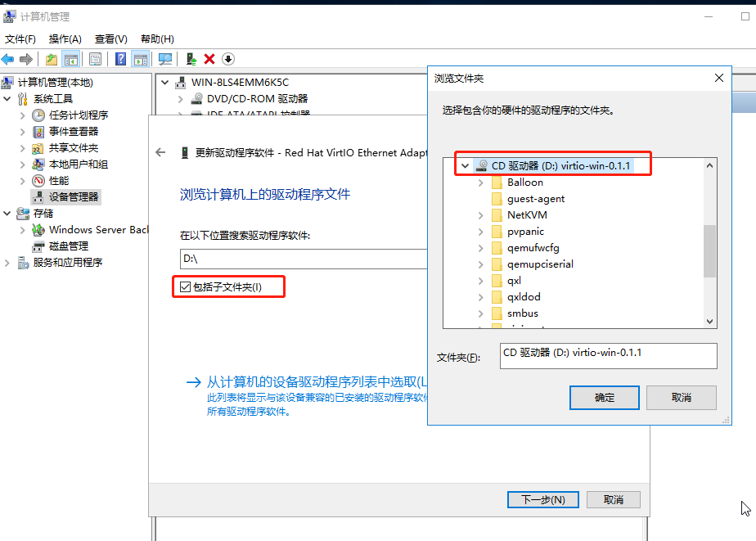Collapse the 系统工具 tree node

7,99
